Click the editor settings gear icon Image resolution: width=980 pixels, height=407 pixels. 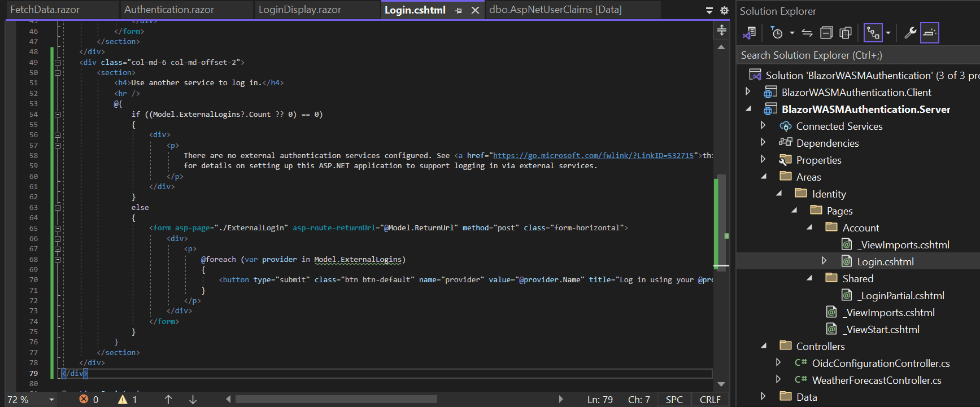pyautogui.click(x=724, y=10)
